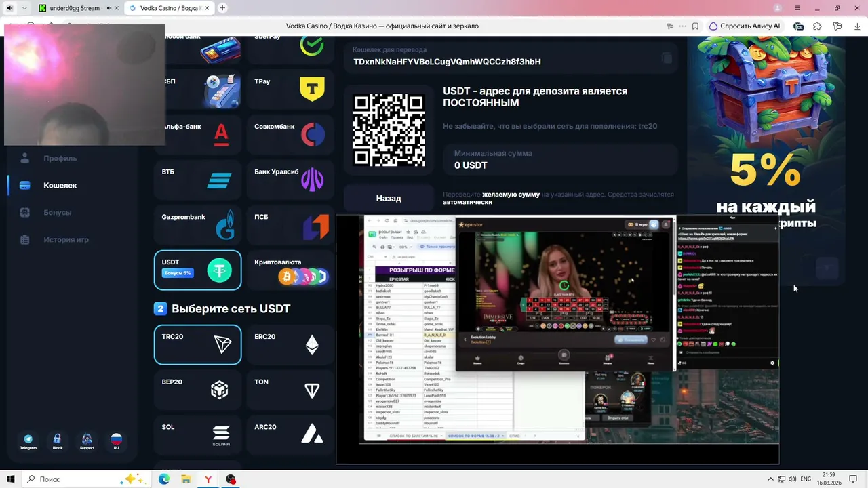The height and width of the screenshot is (488, 868).
Task: Expand the tab list chevron
Action: click(24, 8)
